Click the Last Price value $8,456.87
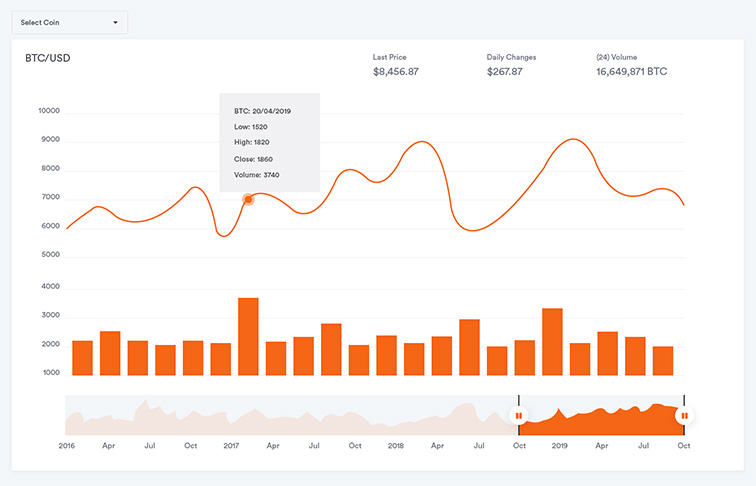Screen dimensions: 756x486 point(396,72)
